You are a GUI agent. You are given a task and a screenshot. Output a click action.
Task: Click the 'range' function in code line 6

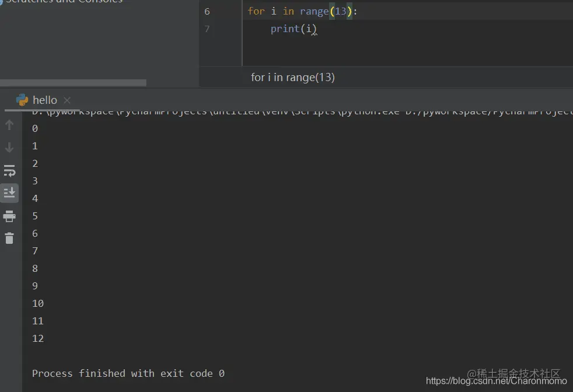(x=314, y=11)
